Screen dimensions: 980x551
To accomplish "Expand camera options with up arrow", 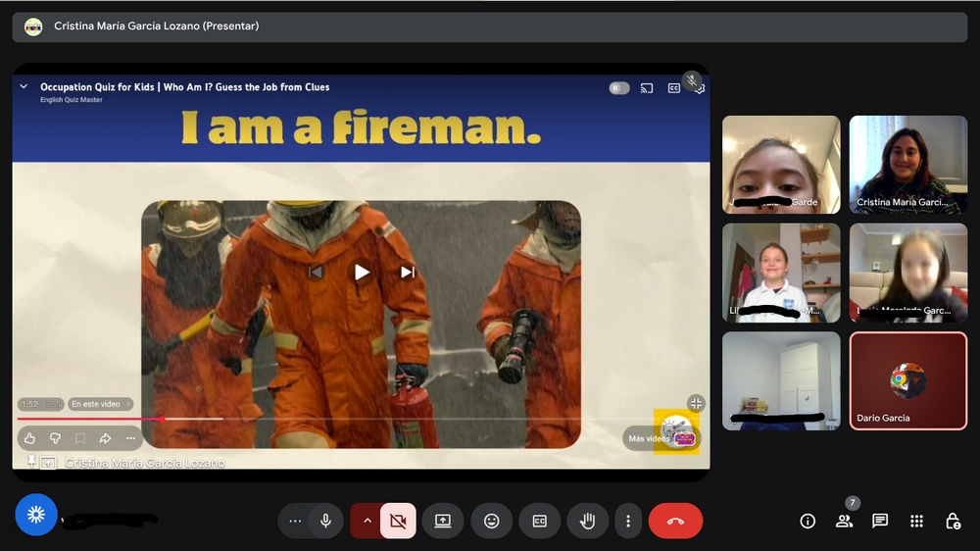I will pyautogui.click(x=367, y=522).
